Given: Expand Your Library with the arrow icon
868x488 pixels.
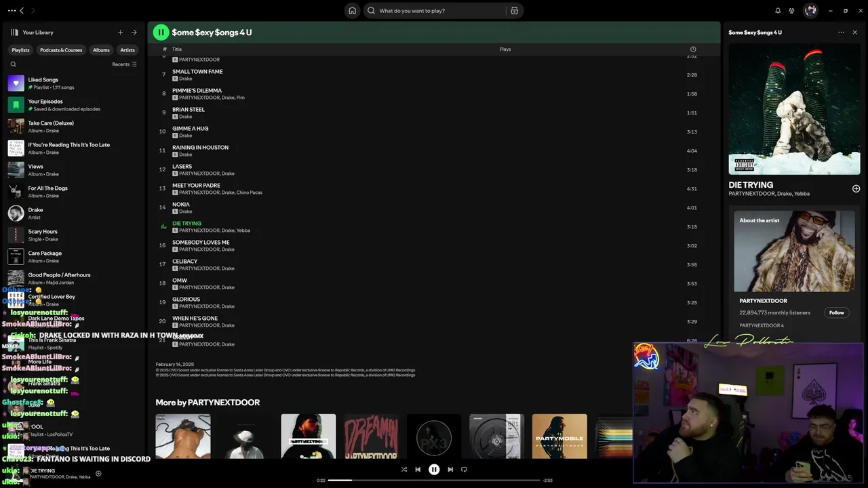Looking at the screenshot, I should coord(134,32).
